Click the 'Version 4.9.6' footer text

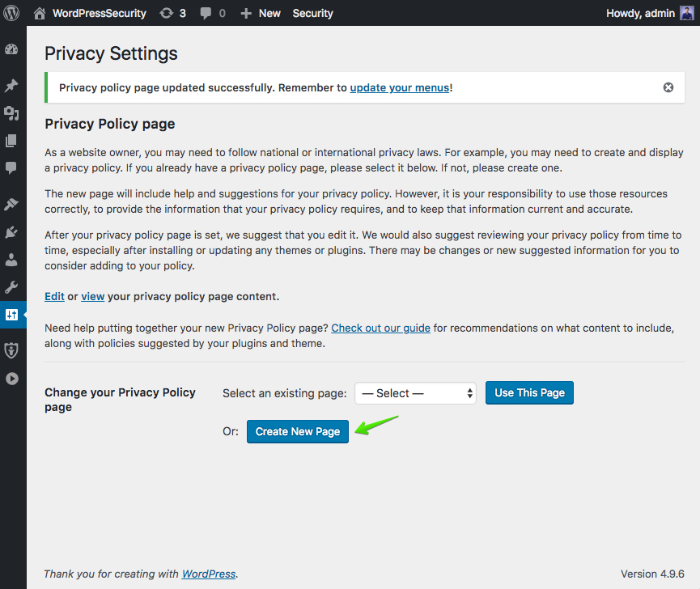click(x=652, y=574)
